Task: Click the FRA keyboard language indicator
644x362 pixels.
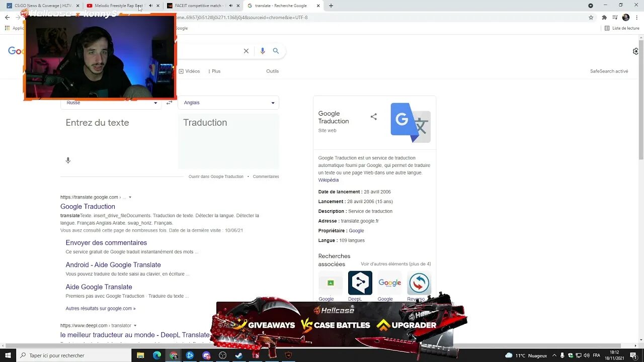Action: pos(596,355)
